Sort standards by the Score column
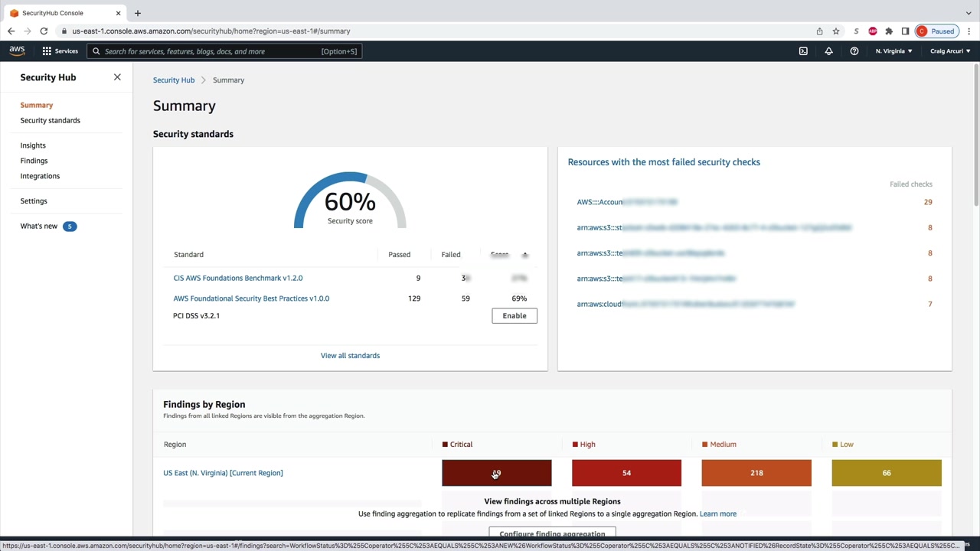This screenshot has height=551, width=980. [509, 255]
